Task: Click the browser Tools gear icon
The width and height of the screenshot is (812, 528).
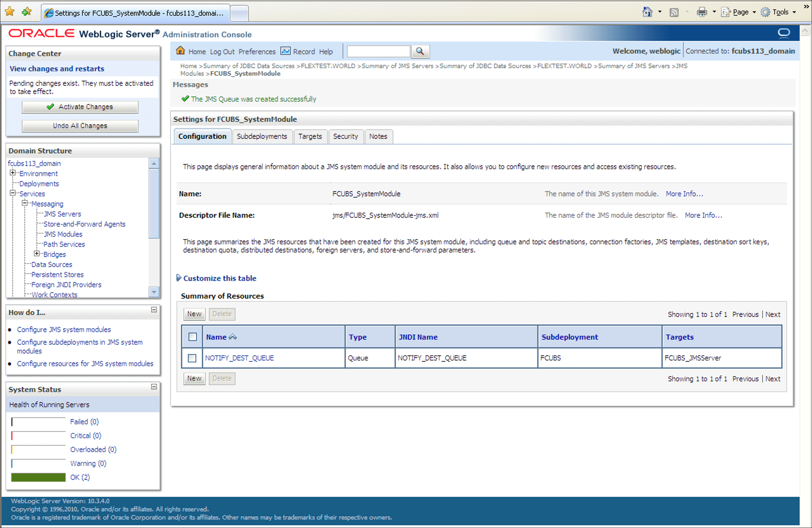Action: pyautogui.click(x=766, y=12)
